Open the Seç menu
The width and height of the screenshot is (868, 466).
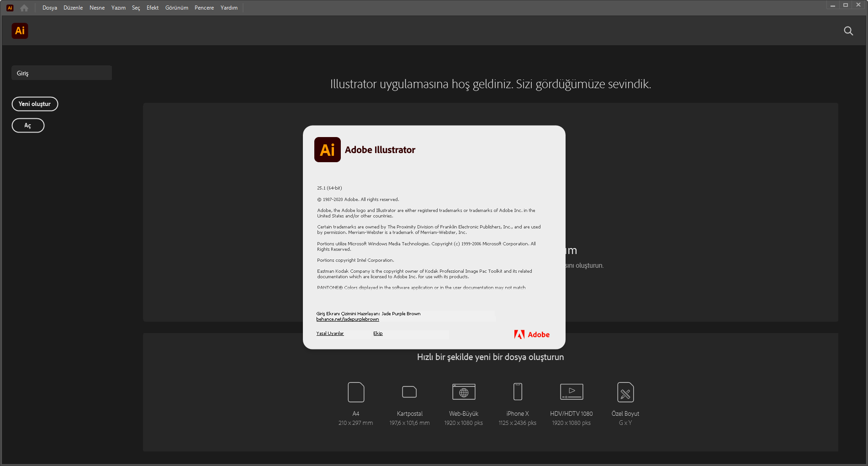136,8
